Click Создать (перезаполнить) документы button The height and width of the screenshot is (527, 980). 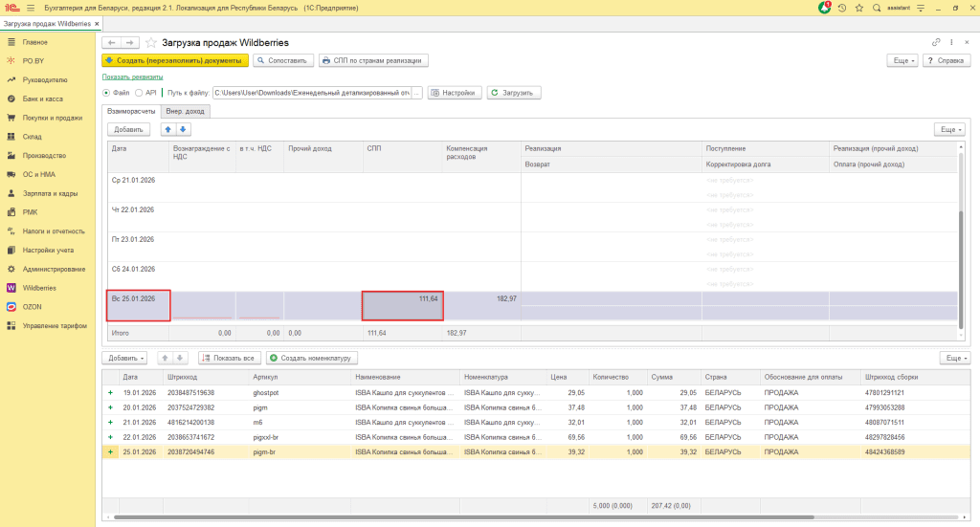(x=175, y=60)
